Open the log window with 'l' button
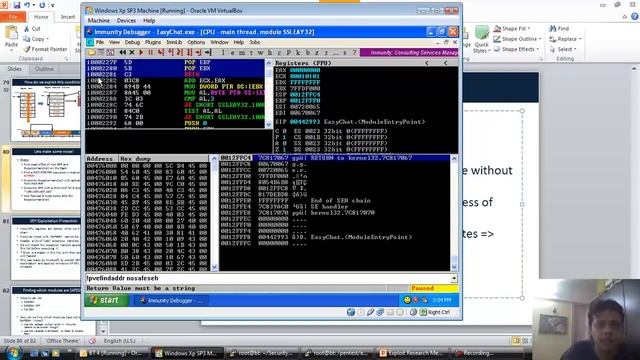Screen dimensions: 640x360 pos(223,52)
